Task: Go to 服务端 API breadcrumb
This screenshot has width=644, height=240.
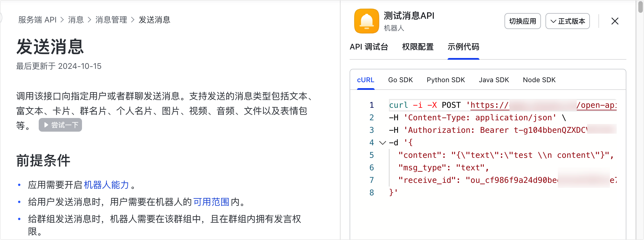Action: (37, 20)
